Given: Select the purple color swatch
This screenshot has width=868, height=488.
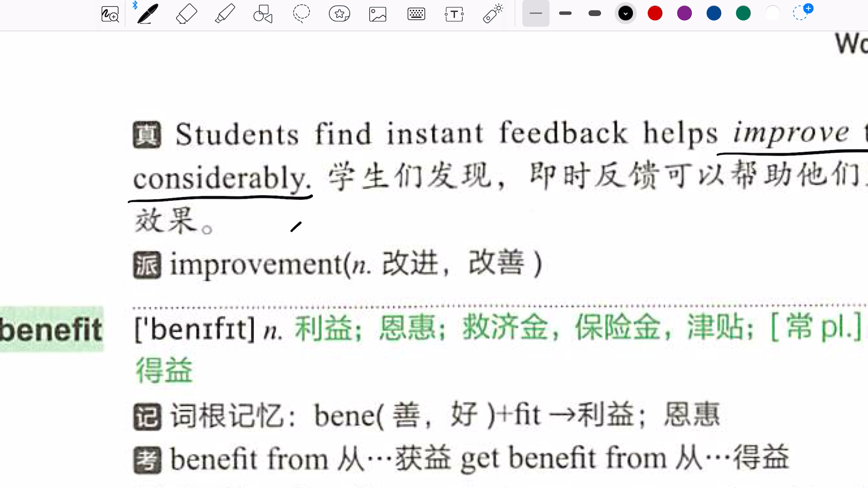Looking at the screenshot, I should [x=684, y=13].
